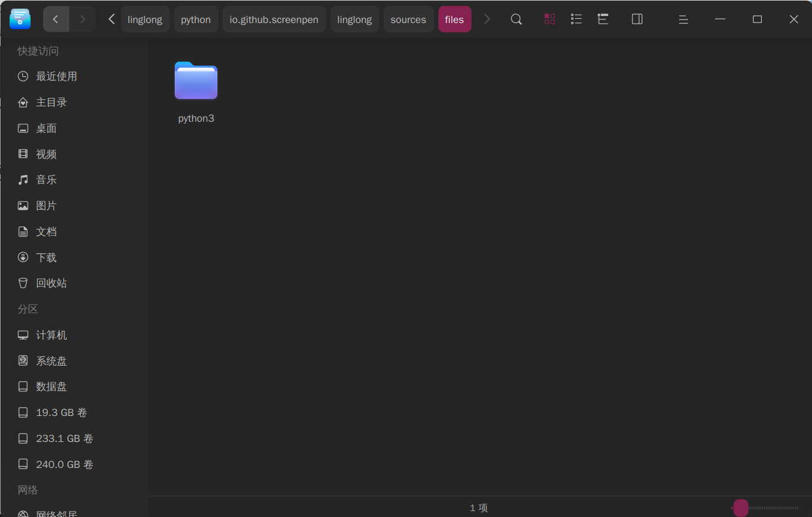Open Videos (视频) in sidebar
This screenshot has width=812, height=517.
coord(74,154)
